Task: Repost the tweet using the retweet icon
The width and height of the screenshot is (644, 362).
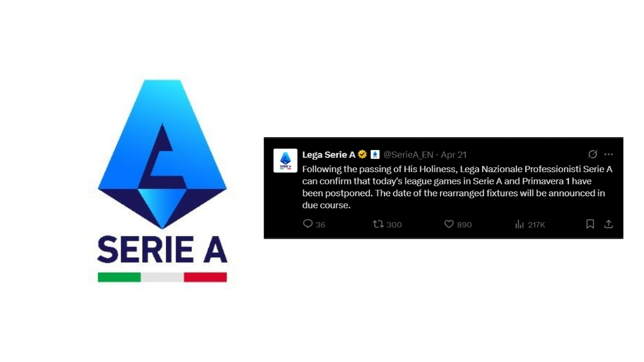Action: click(378, 224)
